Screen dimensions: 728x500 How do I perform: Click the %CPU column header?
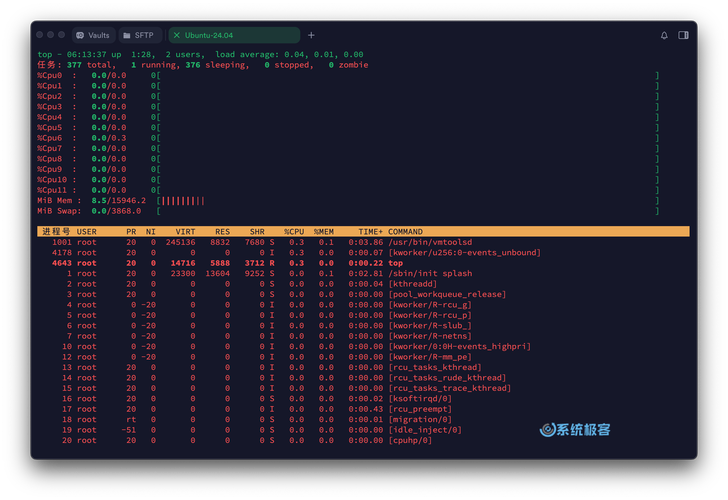pyautogui.click(x=294, y=231)
